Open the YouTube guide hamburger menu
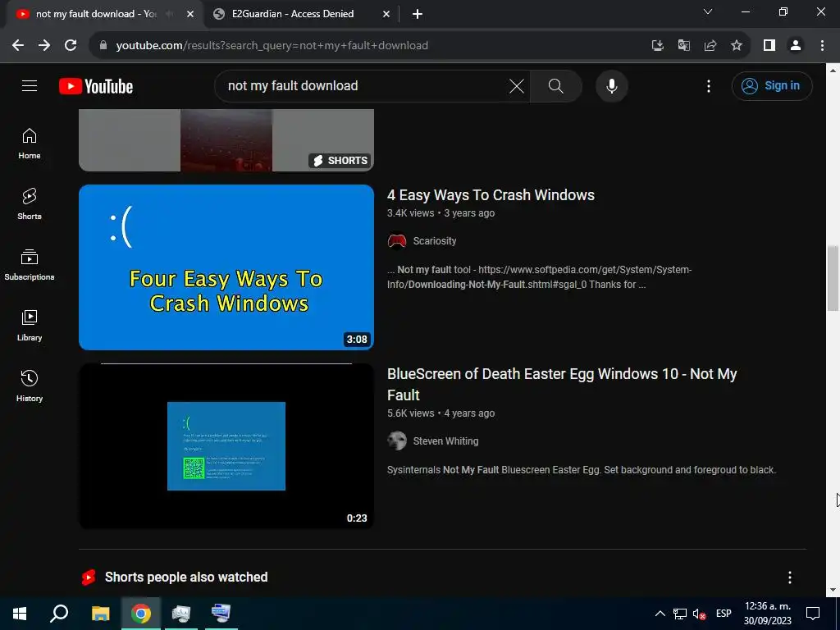840x630 pixels. (30, 85)
